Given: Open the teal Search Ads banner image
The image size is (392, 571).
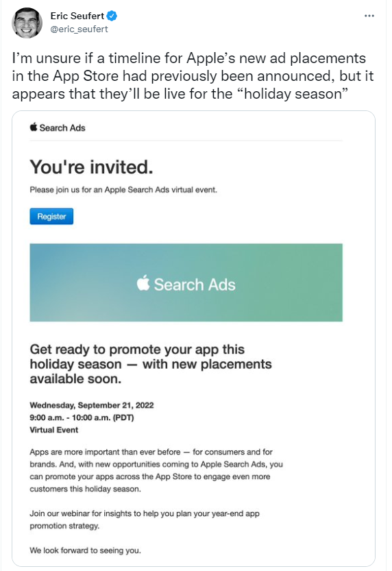Looking at the screenshot, I should click(x=186, y=282).
